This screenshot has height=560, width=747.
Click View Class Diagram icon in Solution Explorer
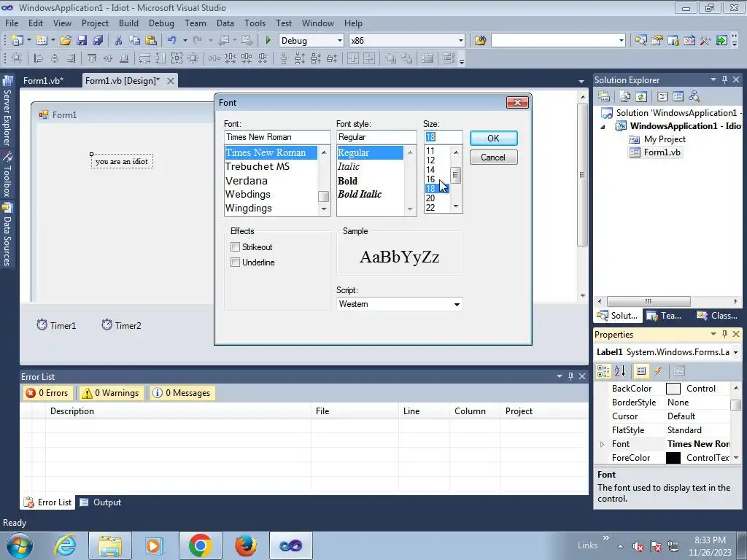tap(694, 97)
